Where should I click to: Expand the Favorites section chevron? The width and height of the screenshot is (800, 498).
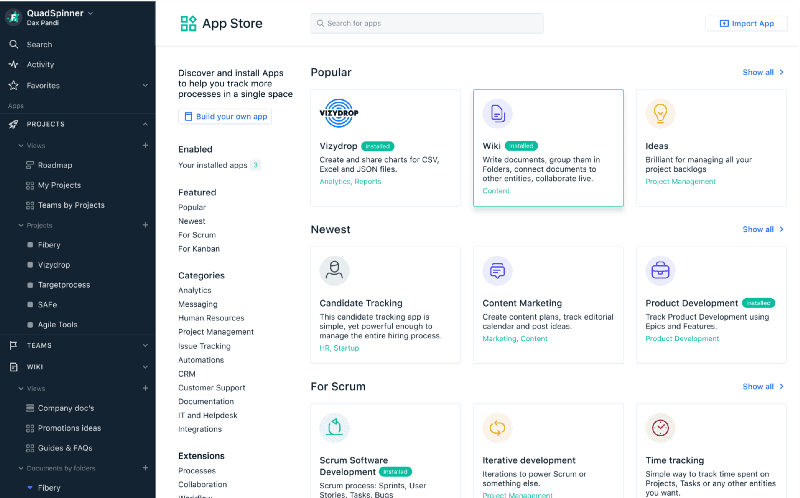tap(145, 86)
